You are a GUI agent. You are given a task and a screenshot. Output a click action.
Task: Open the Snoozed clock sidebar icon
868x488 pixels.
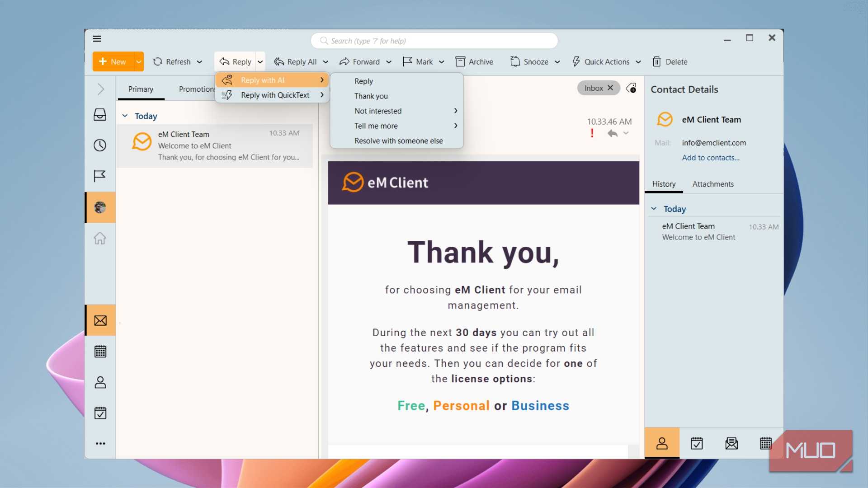pyautogui.click(x=100, y=145)
